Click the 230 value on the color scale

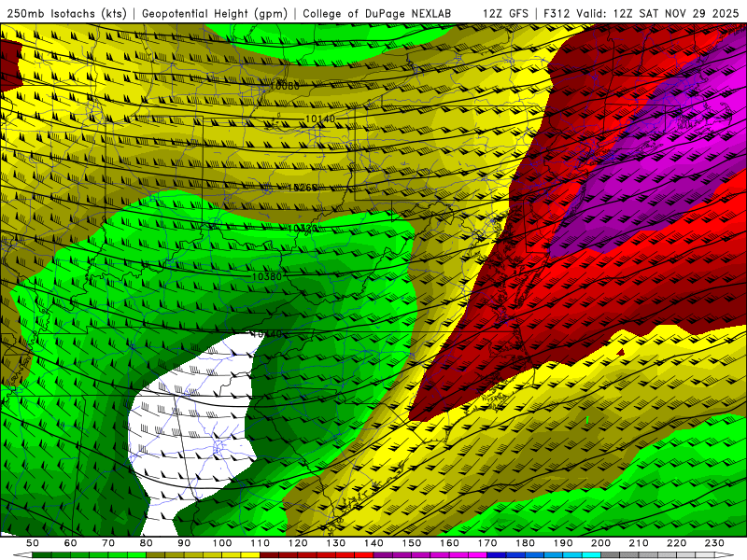pyautogui.click(x=715, y=543)
